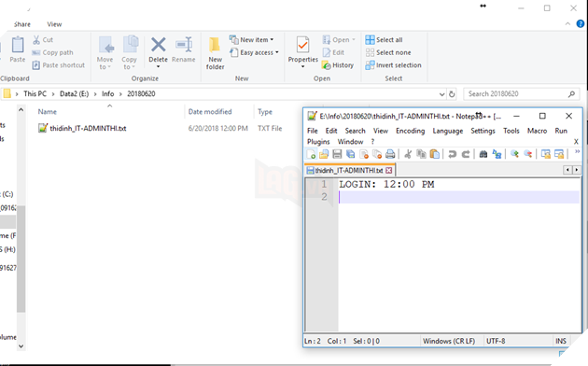The height and width of the screenshot is (366, 588).
Task: Open the File menu in Notepad++
Action: (313, 131)
